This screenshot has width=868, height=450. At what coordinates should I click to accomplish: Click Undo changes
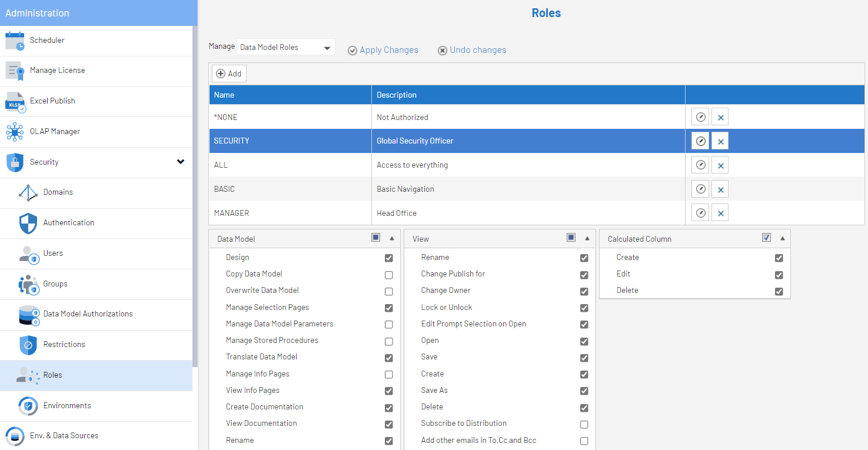click(472, 50)
